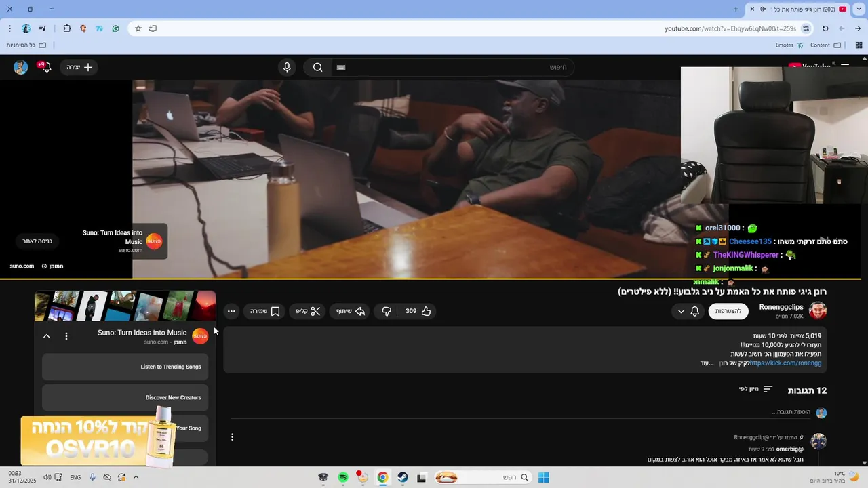Go forward in browser history
This screenshot has height=488, width=868.
point(842,28)
